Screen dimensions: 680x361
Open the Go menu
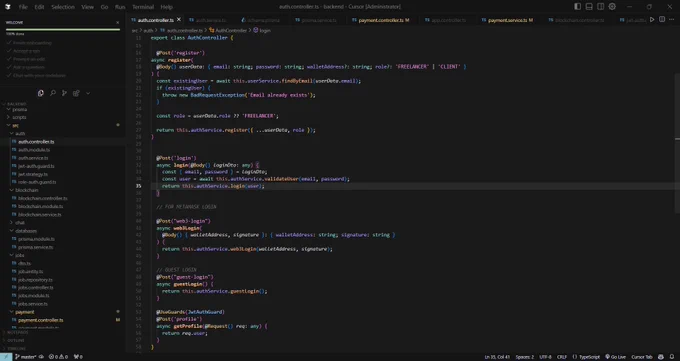click(x=104, y=7)
